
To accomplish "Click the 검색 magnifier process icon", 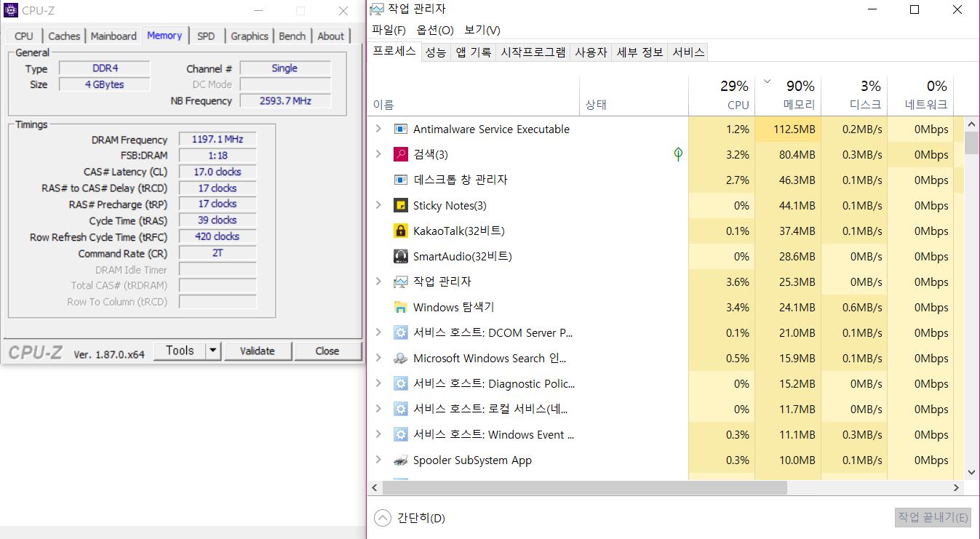I will [x=400, y=155].
